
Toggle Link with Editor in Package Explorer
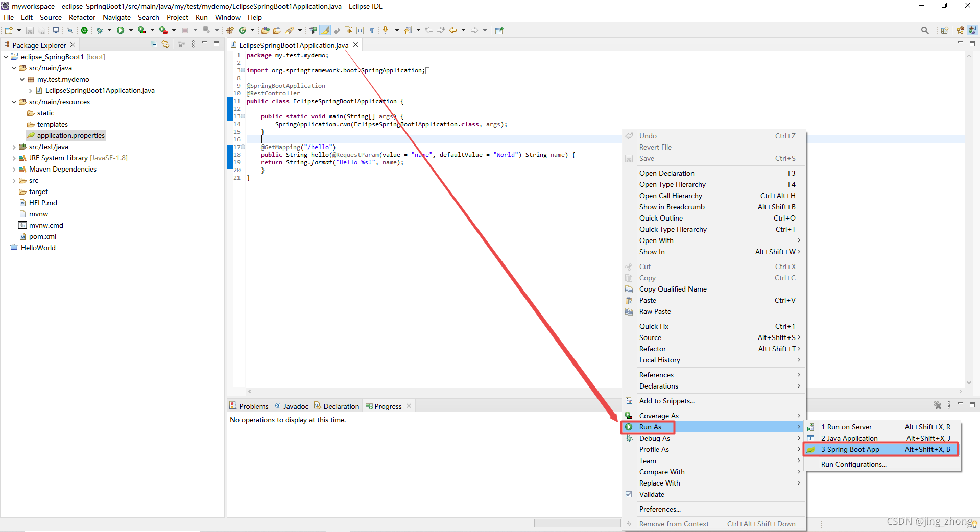165,44
